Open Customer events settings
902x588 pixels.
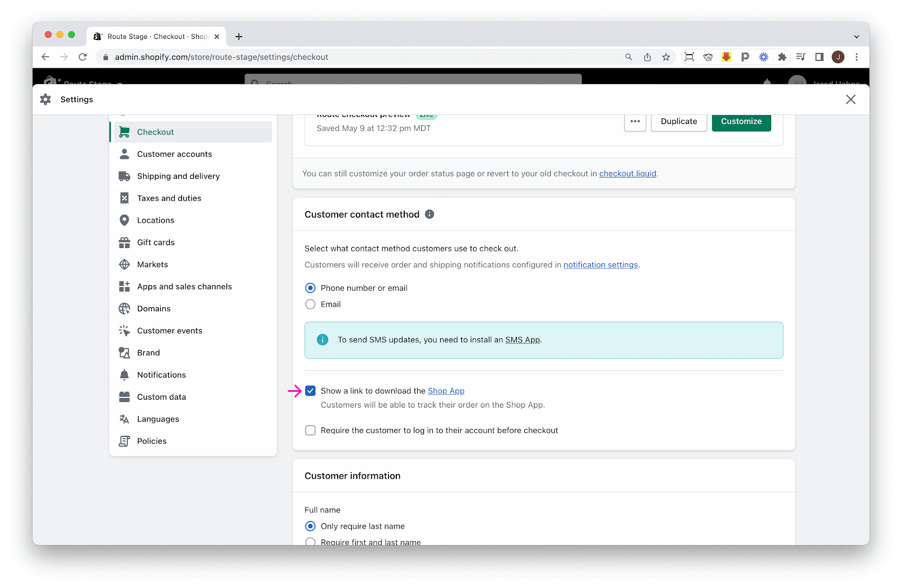(x=192, y=330)
